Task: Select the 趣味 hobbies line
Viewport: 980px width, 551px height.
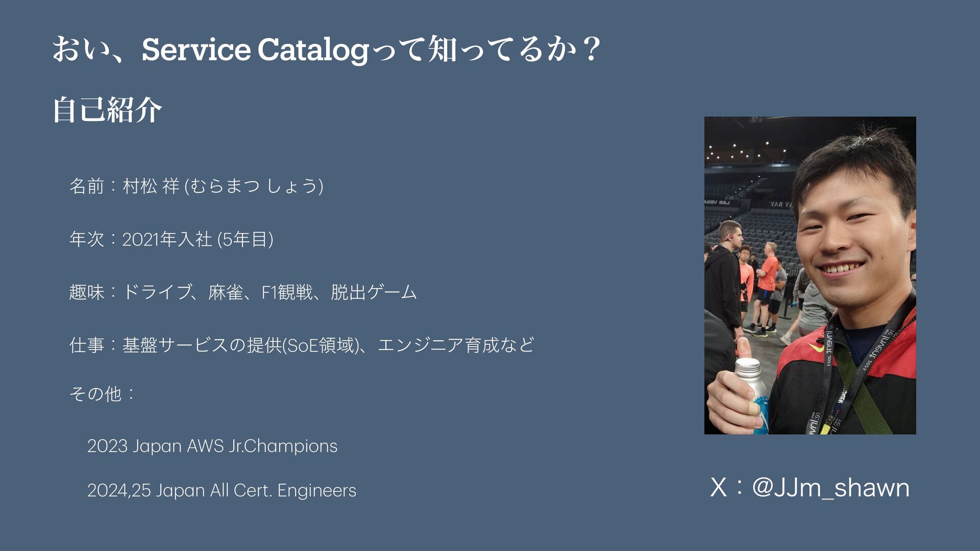Action: (x=243, y=292)
